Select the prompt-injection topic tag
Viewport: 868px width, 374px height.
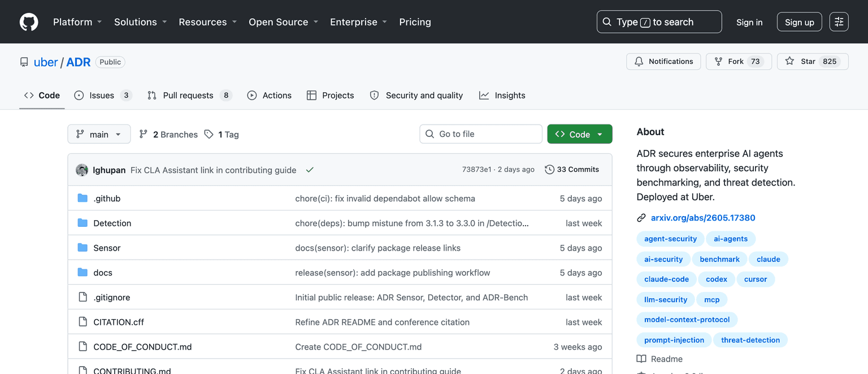click(674, 340)
